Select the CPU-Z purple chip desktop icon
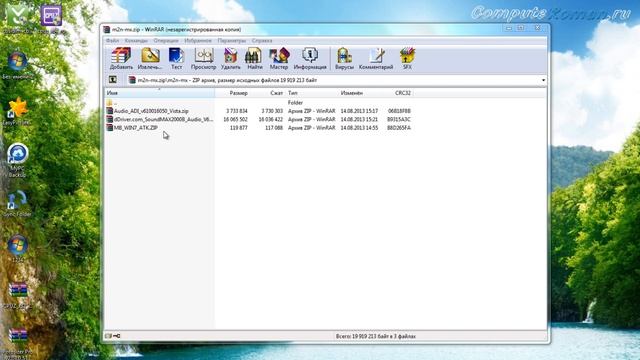The height and width of the screenshot is (360, 640). (51, 16)
